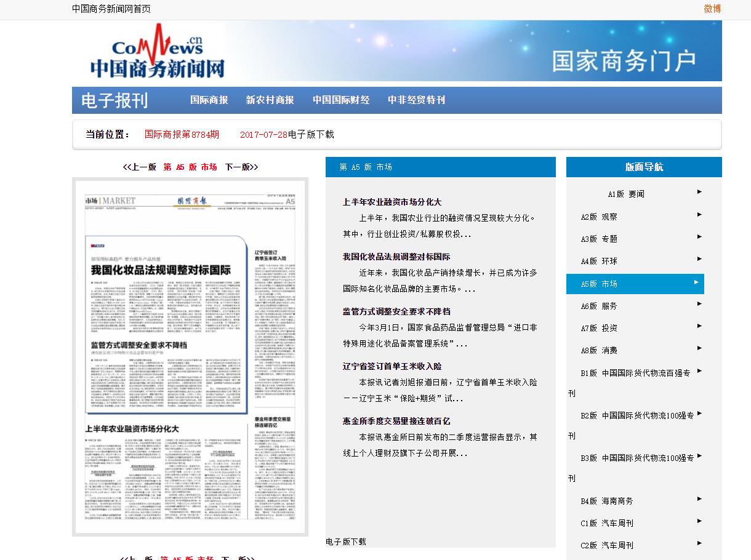Open article 我国化妆品法规调整对标国际

click(397, 256)
